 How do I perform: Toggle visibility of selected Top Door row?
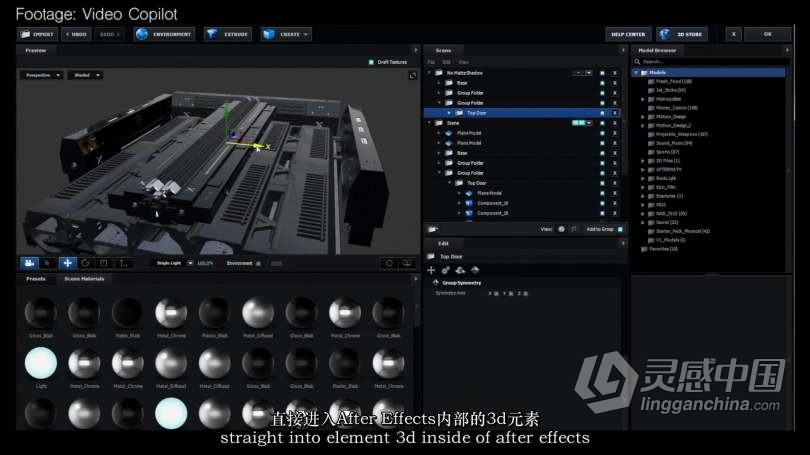pos(602,113)
